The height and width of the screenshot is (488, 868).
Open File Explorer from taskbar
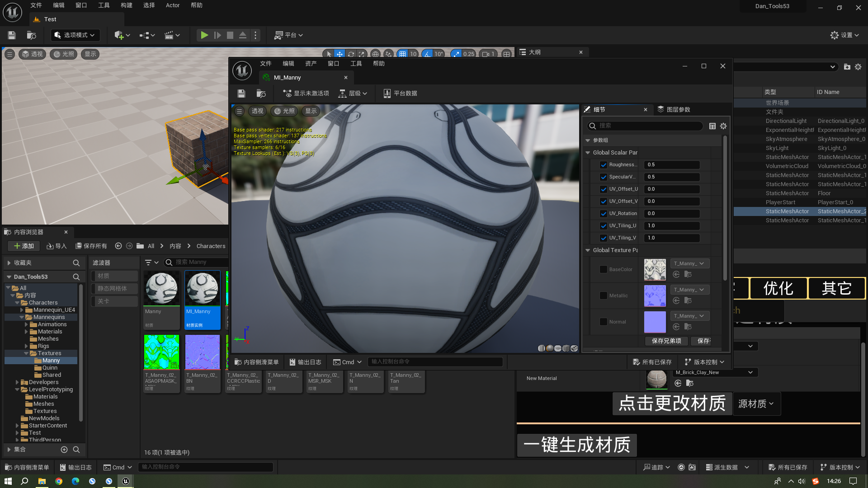pyautogui.click(x=42, y=481)
